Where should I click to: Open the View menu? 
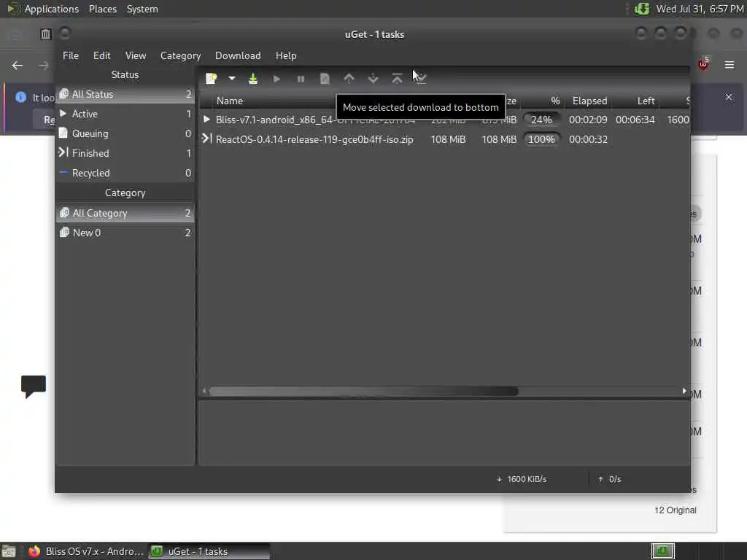[x=136, y=55]
